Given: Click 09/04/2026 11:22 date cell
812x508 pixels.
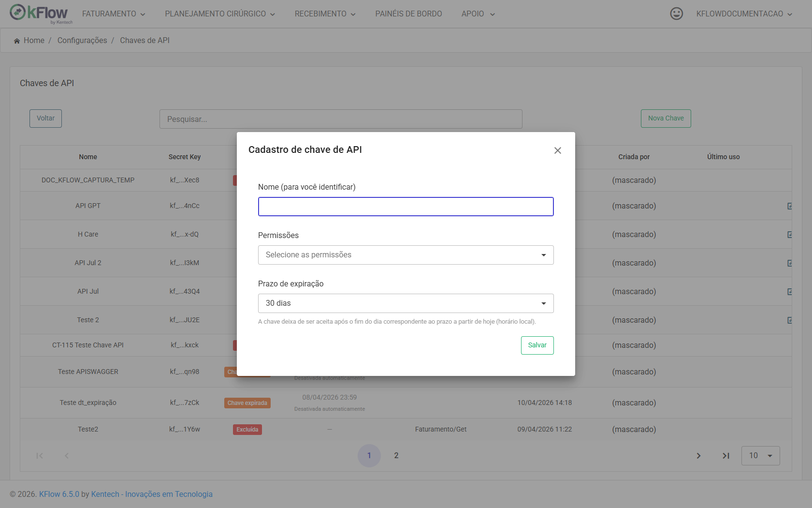Looking at the screenshot, I should [x=545, y=429].
